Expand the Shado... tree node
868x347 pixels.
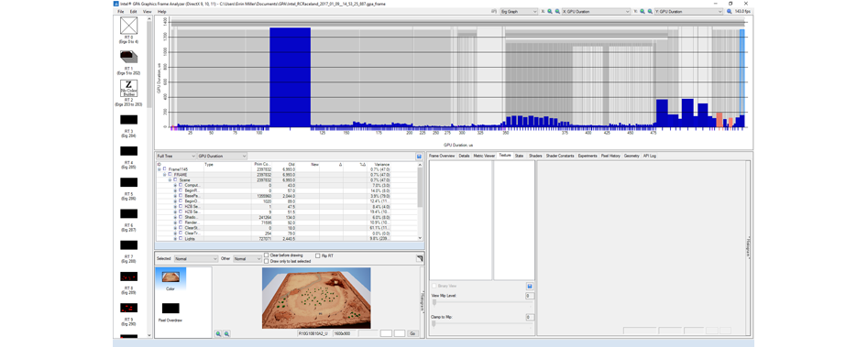[x=175, y=217]
